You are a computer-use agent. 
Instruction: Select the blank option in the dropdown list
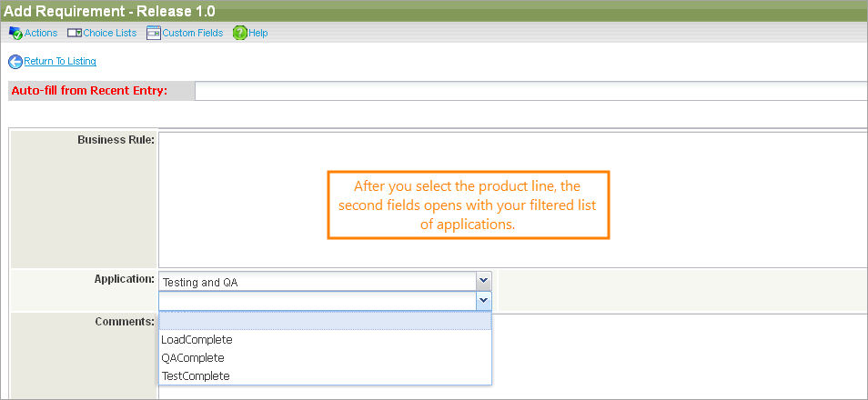click(325, 322)
